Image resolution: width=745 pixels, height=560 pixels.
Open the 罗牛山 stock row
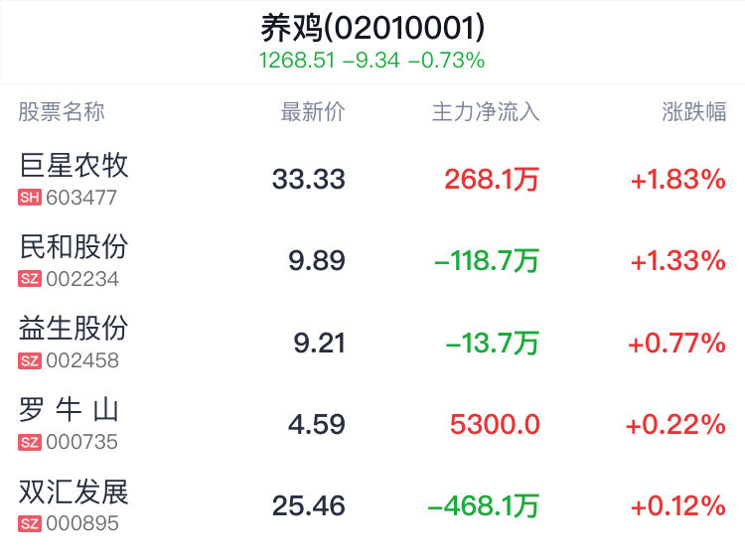tap(372, 424)
